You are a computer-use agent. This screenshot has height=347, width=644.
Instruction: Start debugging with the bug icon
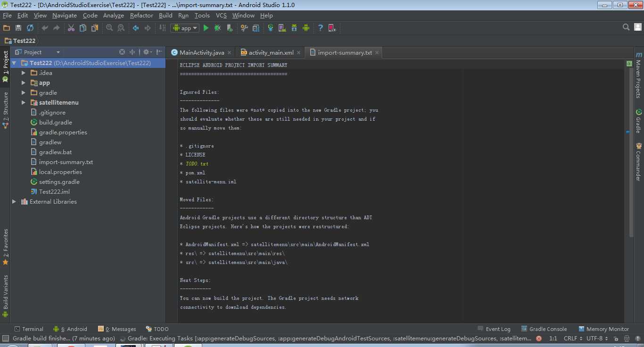[x=218, y=28]
